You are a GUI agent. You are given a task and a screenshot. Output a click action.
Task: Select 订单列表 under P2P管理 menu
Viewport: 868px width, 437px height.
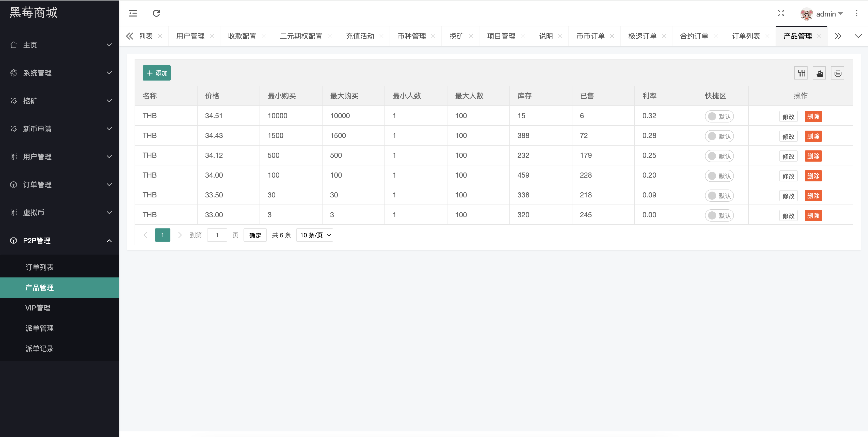(x=40, y=267)
